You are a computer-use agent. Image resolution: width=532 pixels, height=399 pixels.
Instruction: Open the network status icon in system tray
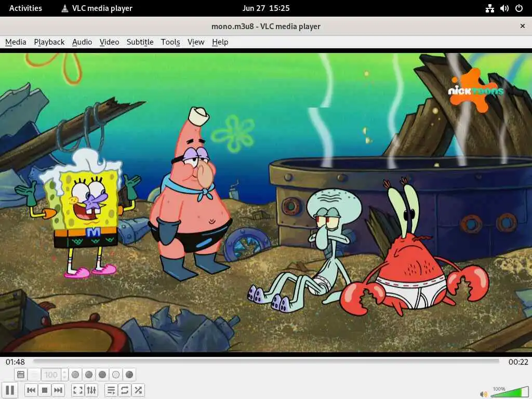coord(489,8)
